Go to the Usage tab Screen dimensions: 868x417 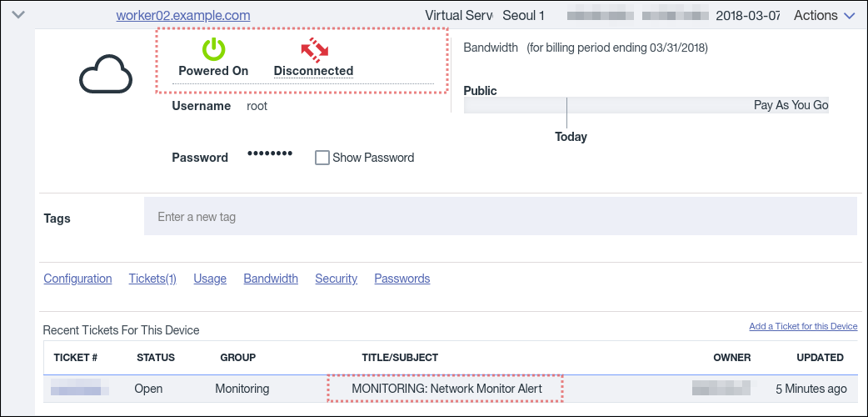(210, 279)
